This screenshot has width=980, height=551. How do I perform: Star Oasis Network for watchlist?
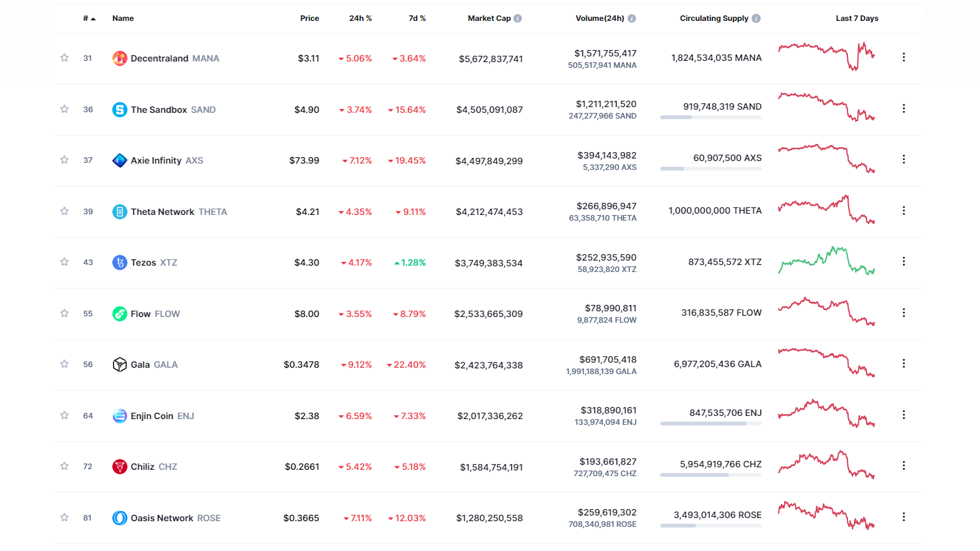[x=64, y=517]
